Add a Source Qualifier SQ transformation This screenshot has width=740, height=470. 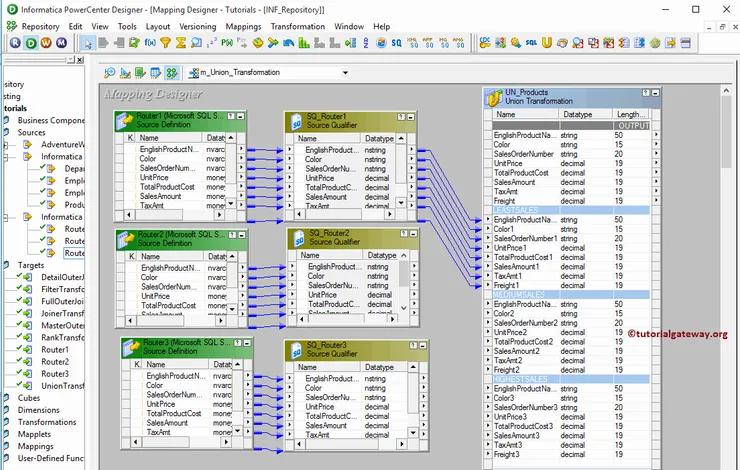(x=396, y=43)
